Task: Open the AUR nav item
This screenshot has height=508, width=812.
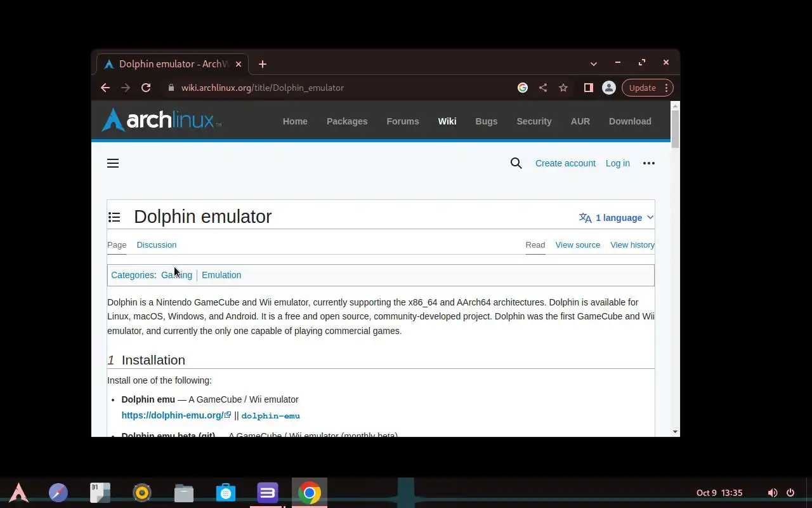Action: click(x=580, y=121)
